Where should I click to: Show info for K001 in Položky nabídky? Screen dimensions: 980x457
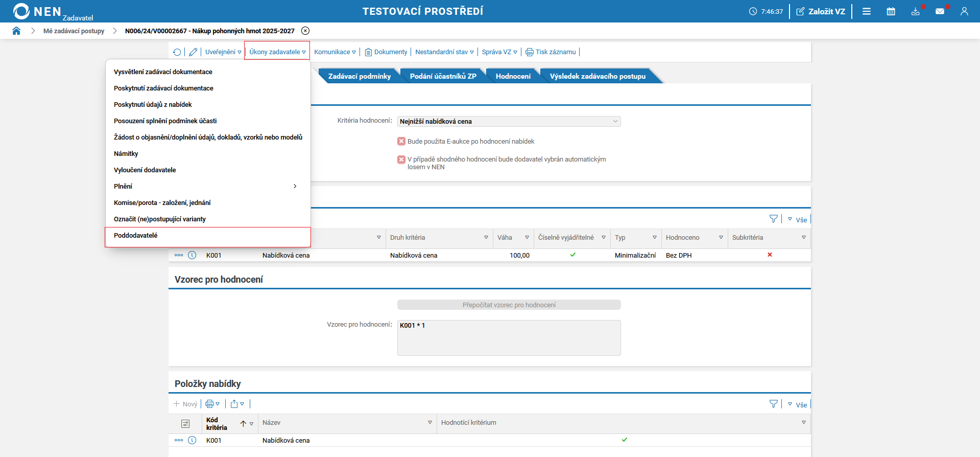point(192,440)
